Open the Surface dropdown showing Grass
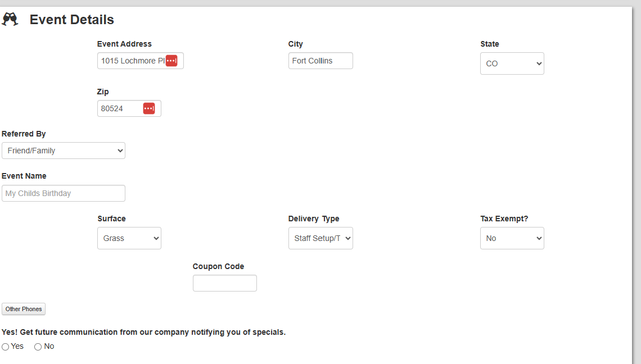 [129, 238]
